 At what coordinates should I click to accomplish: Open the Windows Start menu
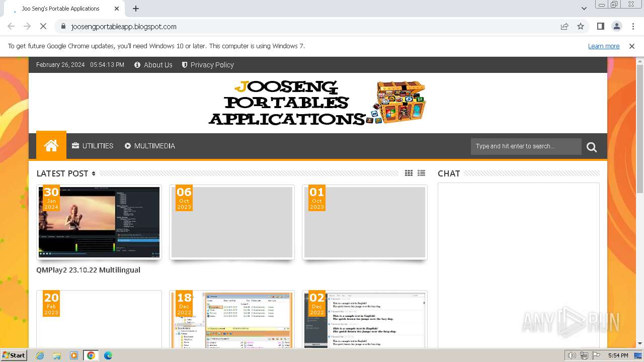point(14,355)
